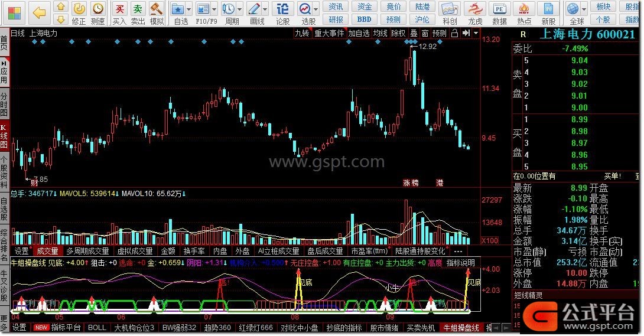The width and height of the screenshot is (644, 336).
Task: Click the 港 marker on K-line chart
Action: (x=440, y=183)
